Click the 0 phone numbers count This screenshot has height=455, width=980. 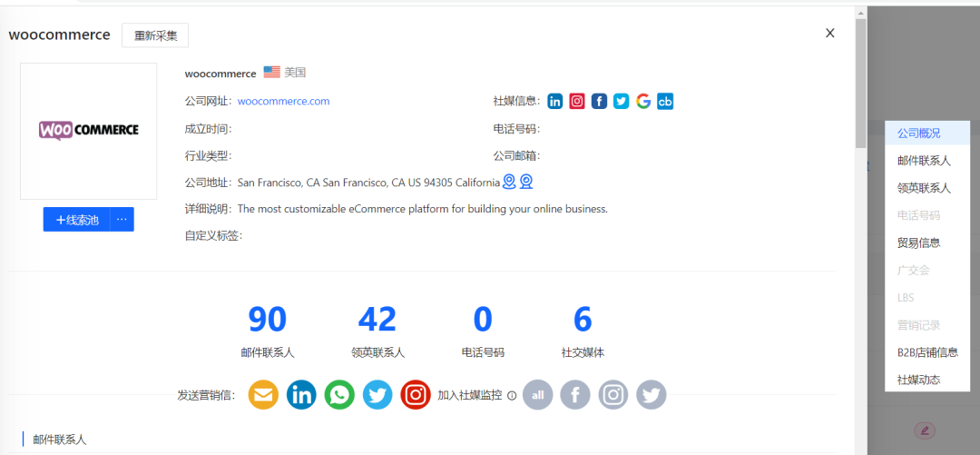point(483,319)
